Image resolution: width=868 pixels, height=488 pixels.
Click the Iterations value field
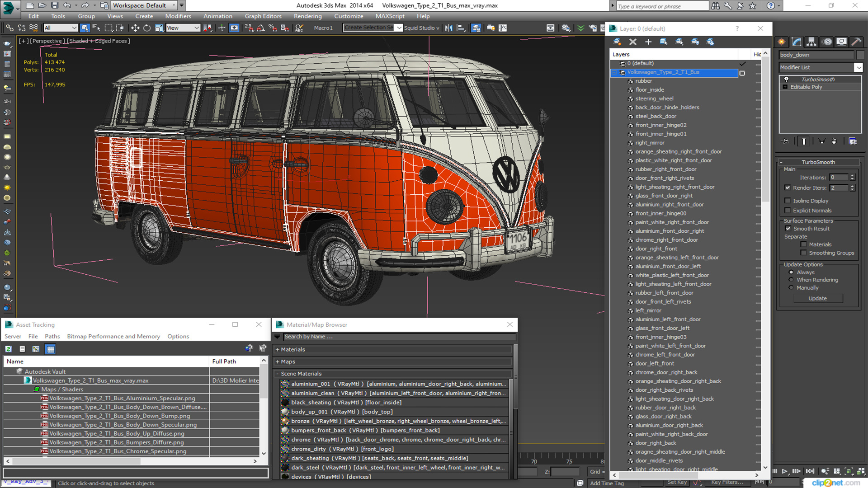pyautogui.click(x=839, y=178)
